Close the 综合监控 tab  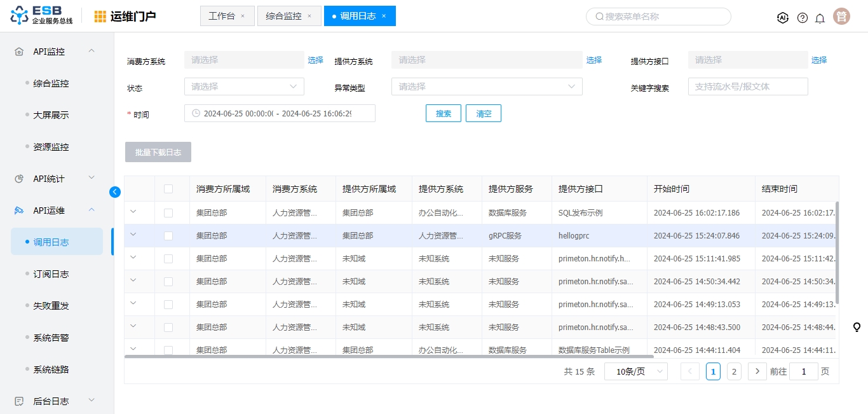point(309,16)
